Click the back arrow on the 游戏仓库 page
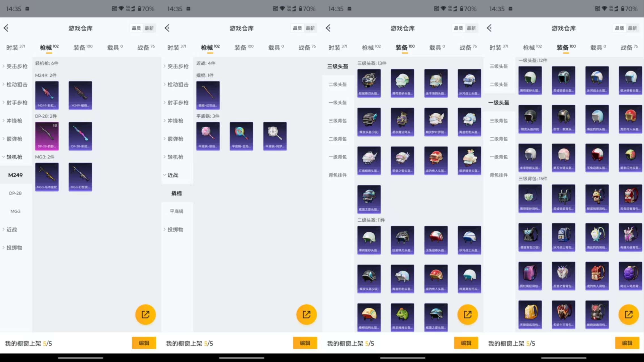Image resolution: width=644 pixels, height=362 pixels. pos(6,28)
